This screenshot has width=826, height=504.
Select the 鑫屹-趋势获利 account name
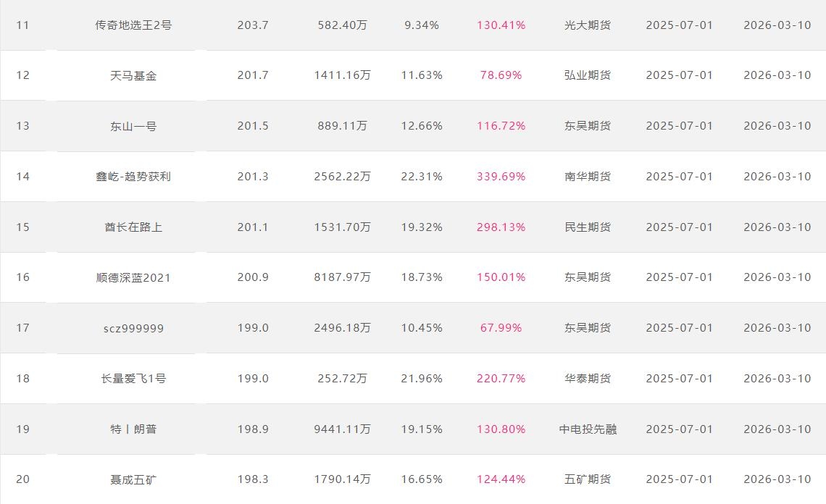(x=133, y=177)
